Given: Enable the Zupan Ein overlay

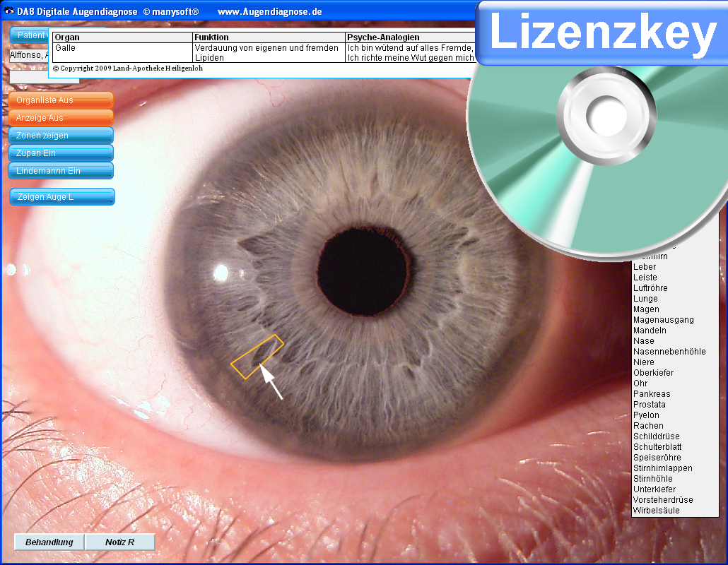Looking at the screenshot, I should coord(61,153).
